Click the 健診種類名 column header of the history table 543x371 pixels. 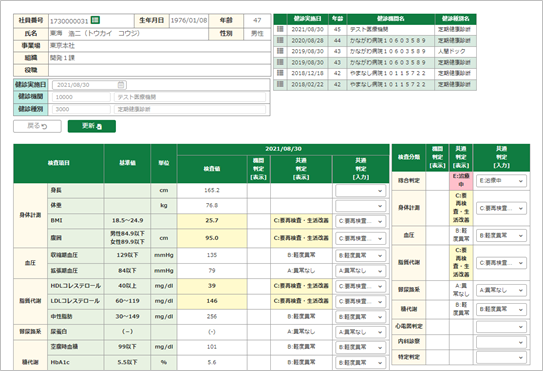(x=455, y=19)
